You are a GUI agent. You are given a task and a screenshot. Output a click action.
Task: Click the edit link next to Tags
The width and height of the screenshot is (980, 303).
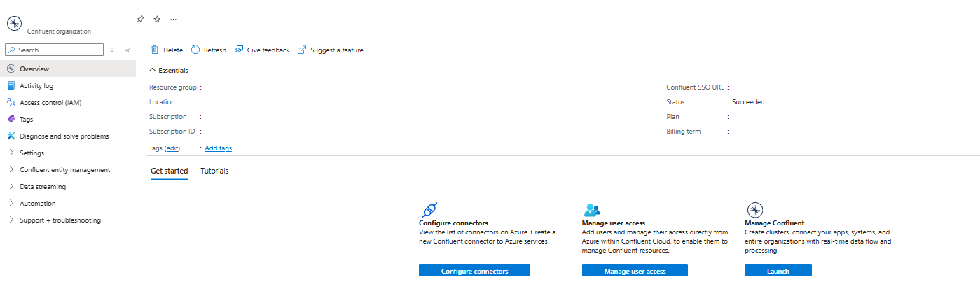(172, 148)
